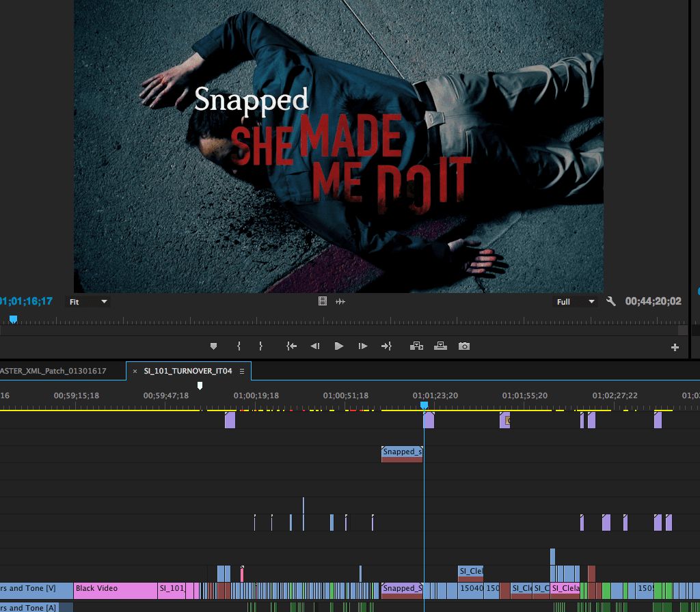700x612 pixels.
Task: Jump to the In point
Action: pyautogui.click(x=292, y=346)
